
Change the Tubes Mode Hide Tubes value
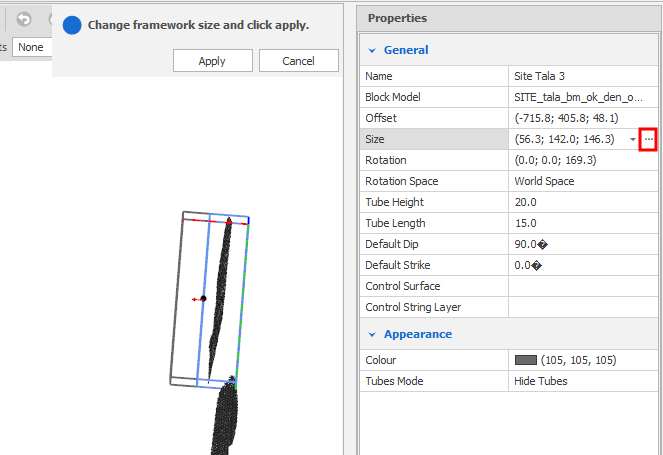580,381
